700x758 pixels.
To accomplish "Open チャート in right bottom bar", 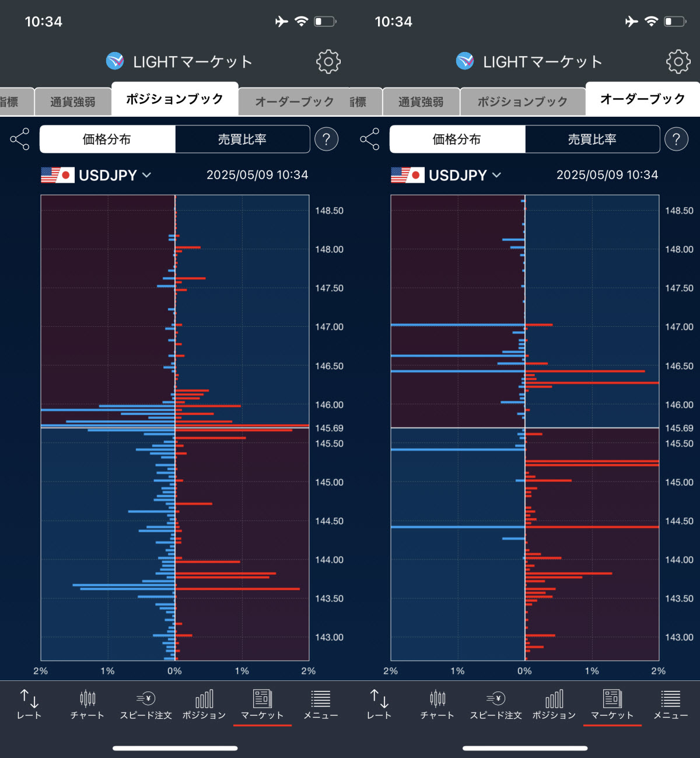I will click(x=437, y=704).
